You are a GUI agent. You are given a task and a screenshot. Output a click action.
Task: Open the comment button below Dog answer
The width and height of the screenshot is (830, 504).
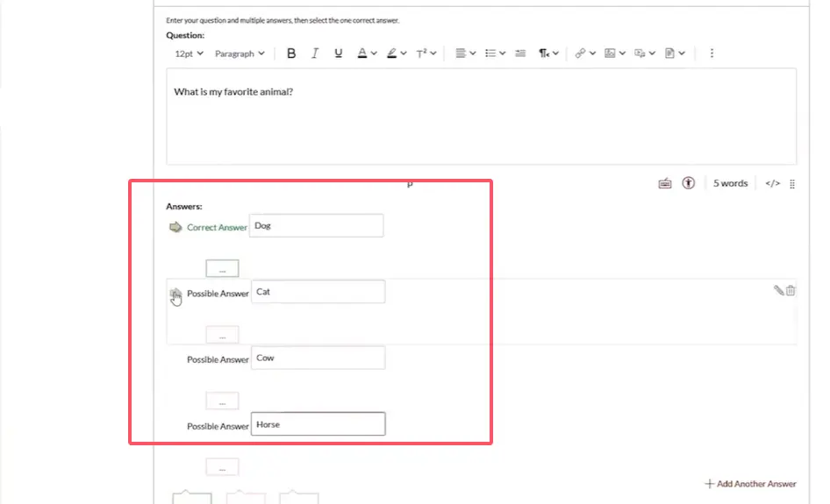click(x=222, y=269)
